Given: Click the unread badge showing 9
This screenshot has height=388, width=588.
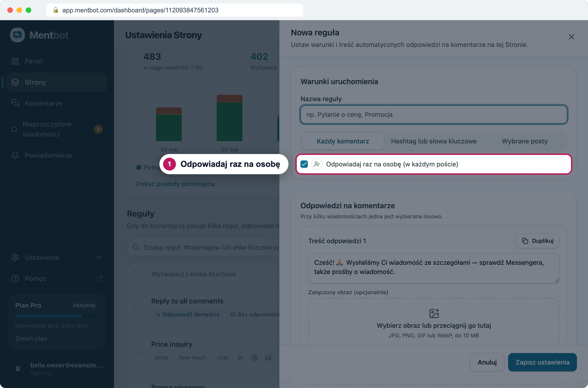Looking at the screenshot, I should pyautogui.click(x=98, y=129).
